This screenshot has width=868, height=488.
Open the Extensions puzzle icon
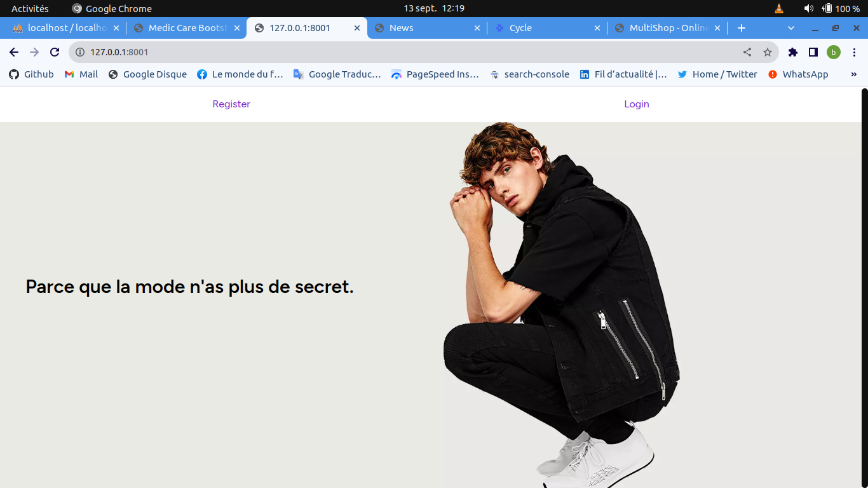(x=793, y=52)
